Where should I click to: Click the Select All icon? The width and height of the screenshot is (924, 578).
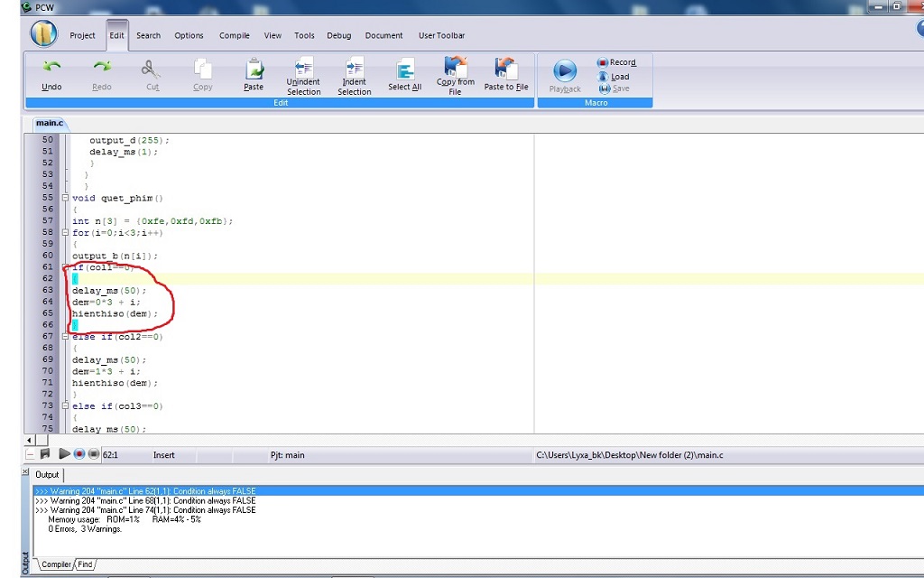(404, 70)
